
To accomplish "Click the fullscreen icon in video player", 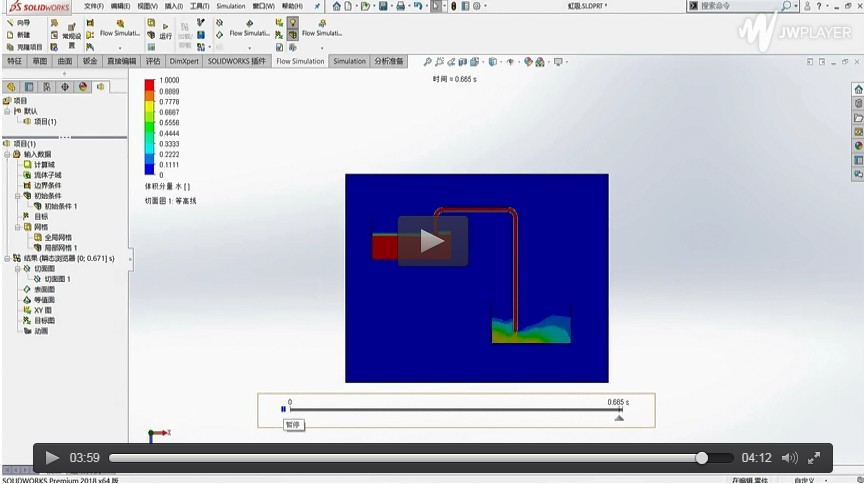I will [815, 458].
